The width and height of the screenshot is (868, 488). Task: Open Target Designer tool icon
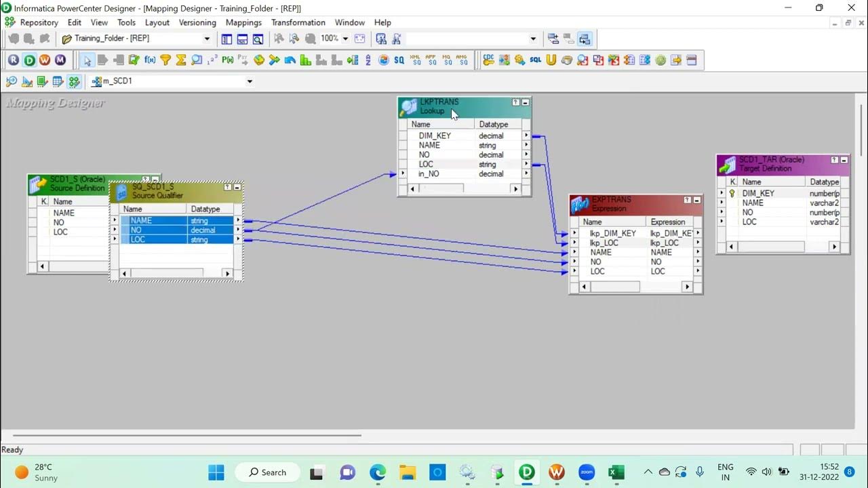(27, 81)
